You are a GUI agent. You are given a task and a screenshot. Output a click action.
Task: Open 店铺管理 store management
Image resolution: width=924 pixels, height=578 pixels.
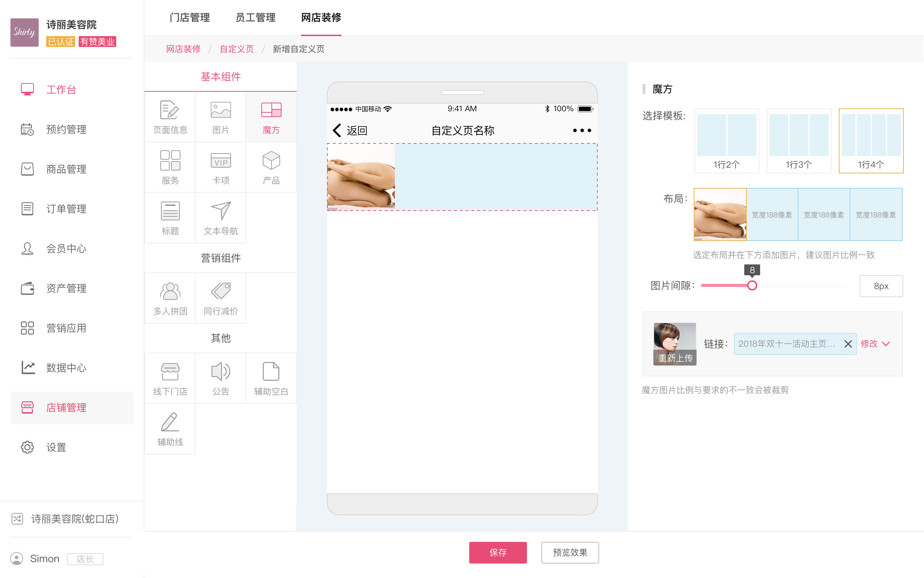[72, 407]
